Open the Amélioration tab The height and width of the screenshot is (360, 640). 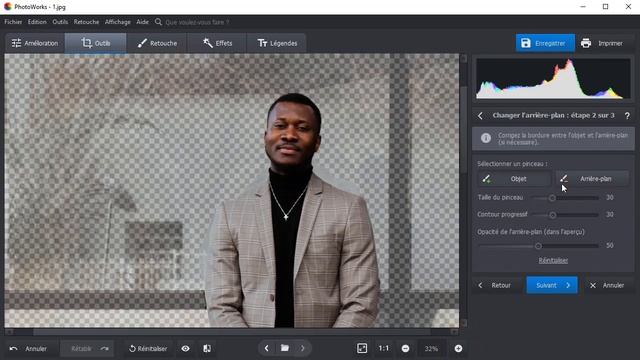tap(35, 43)
